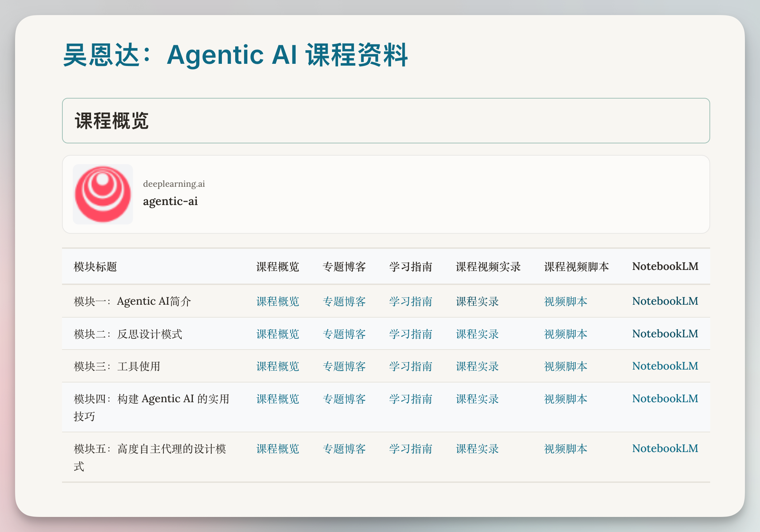Image resolution: width=760 pixels, height=532 pixels.
Task: Click the NotebookLM column header
Action: (x=665, y=266)
